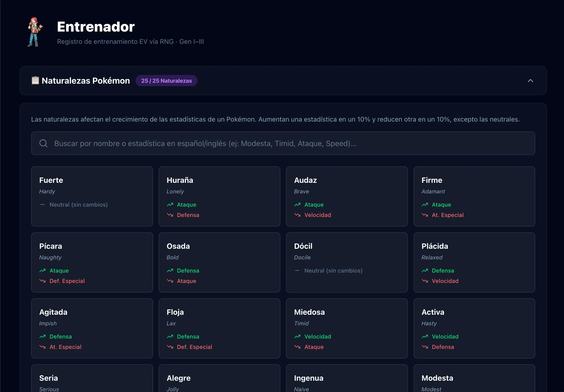The width and height of the screenshot is (564, 392).
Task: Click the up-trend icon in Agitada card
Action: [42, 336]
